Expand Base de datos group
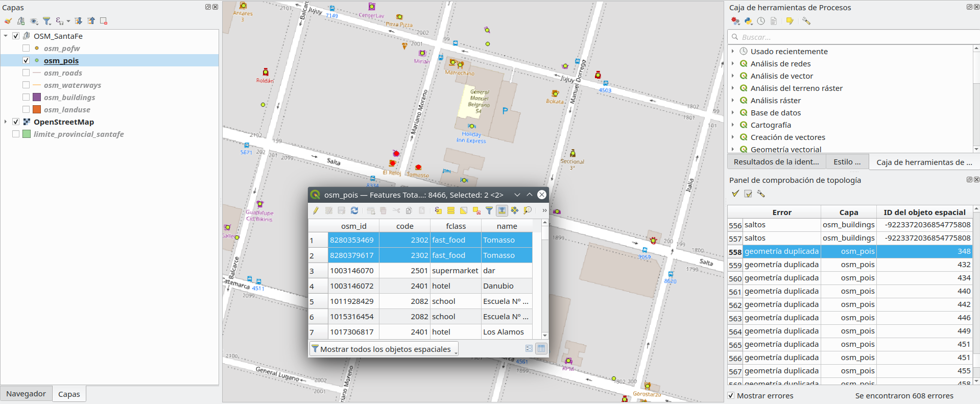 [733, 112]
